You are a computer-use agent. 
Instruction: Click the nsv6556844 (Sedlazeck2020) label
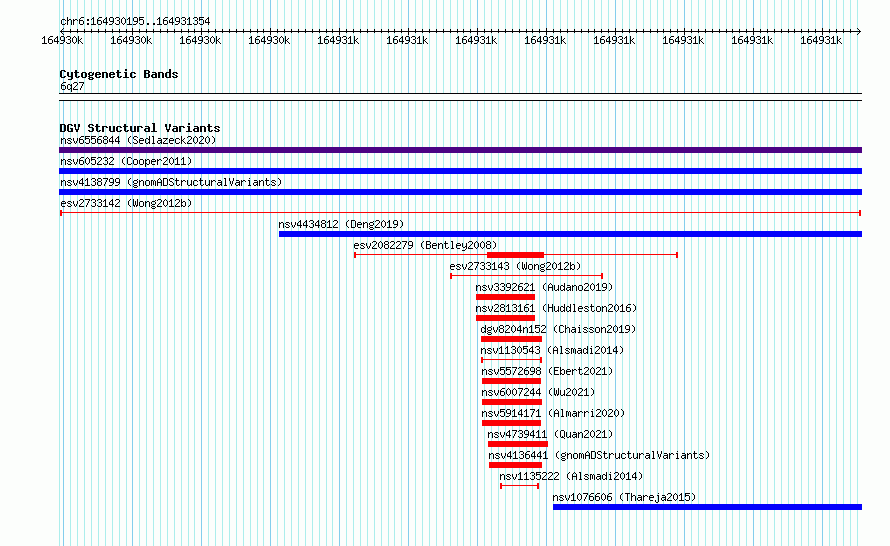click(138, 140)
